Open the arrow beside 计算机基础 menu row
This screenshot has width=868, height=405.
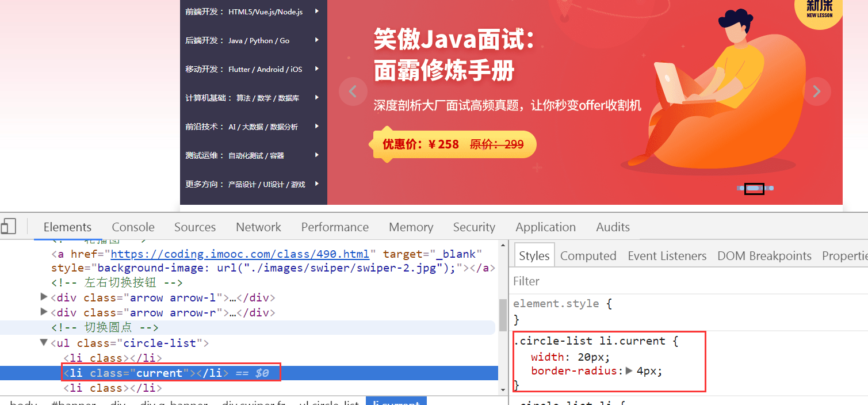pyautogui.click(x=316, y=97)
